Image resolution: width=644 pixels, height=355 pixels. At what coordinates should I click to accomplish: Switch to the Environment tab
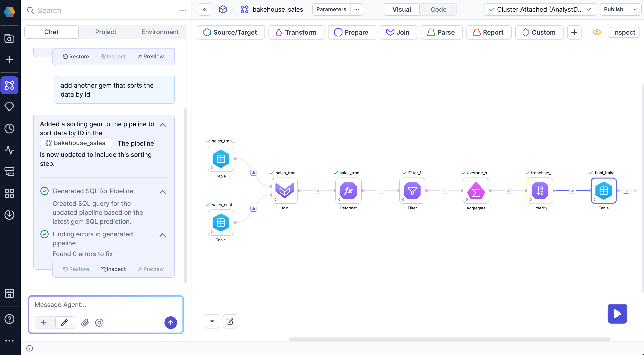(160, 32)
